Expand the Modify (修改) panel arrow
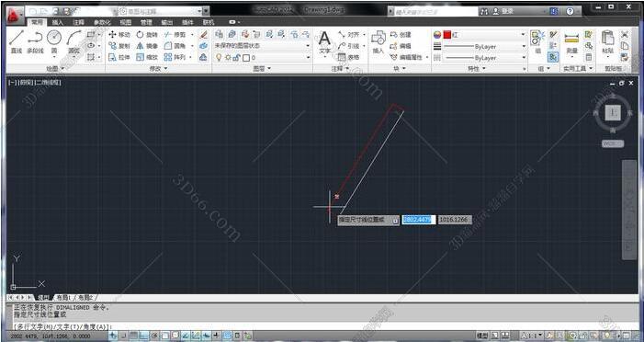The width and height of the screenshot is (644, 342). [166, 69]
